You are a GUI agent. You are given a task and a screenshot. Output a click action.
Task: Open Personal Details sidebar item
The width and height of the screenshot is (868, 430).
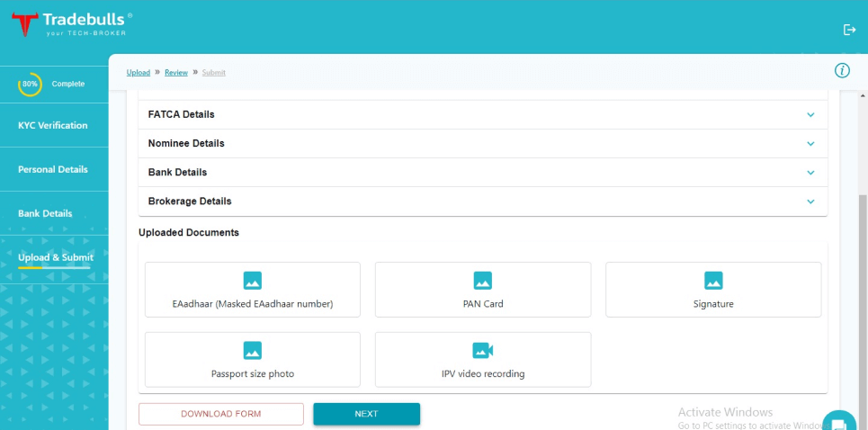tap(53, 170)
